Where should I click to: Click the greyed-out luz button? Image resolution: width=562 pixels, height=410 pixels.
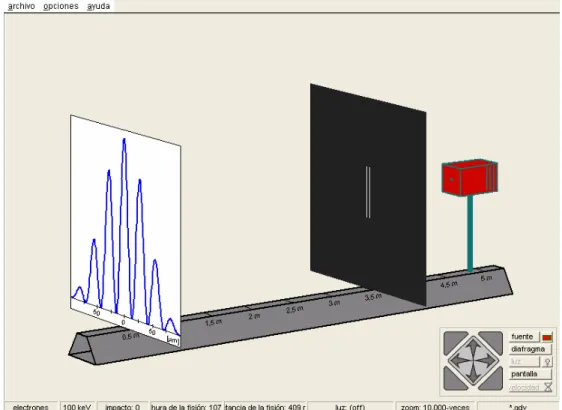[524, 362]
